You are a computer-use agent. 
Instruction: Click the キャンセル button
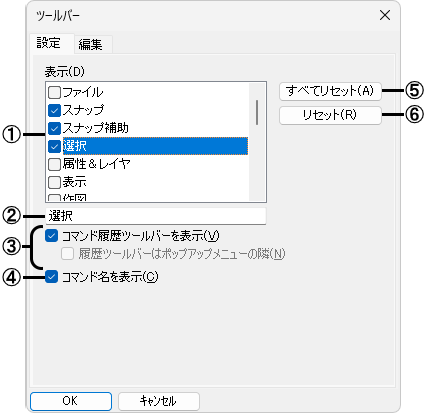[159, 401]
